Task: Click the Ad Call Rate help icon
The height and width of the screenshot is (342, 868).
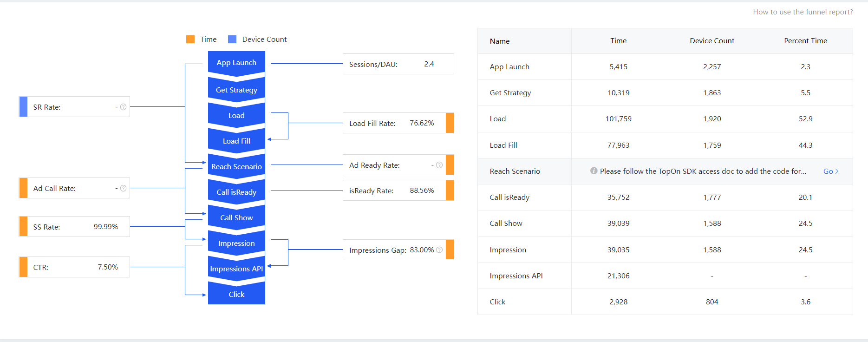Action: (123, 188)
